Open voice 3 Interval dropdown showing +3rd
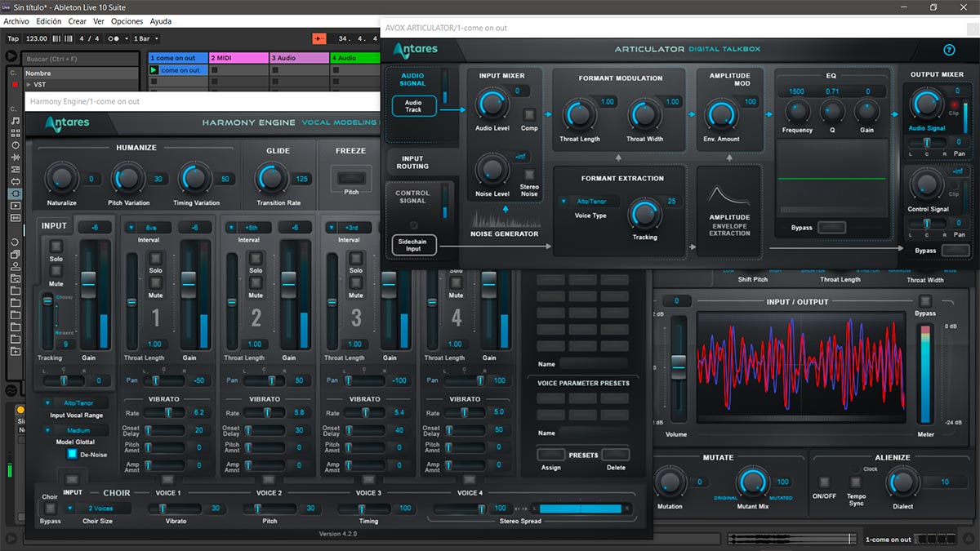 click(349, 228)
